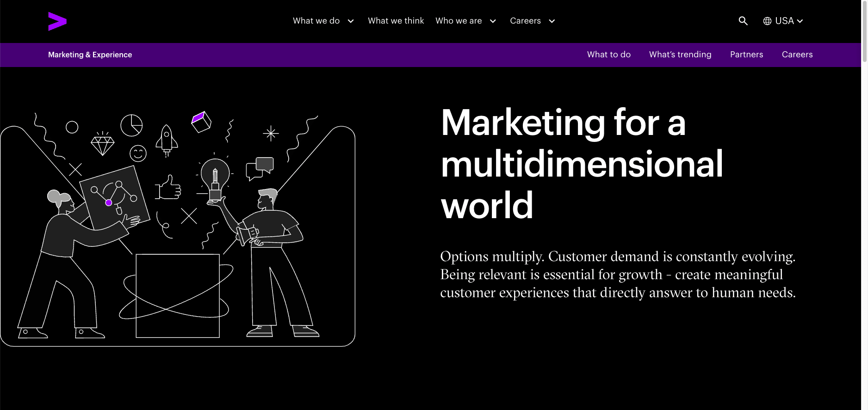
Task: Click the smiley face icon in illustration
Action: coord(138,153)
